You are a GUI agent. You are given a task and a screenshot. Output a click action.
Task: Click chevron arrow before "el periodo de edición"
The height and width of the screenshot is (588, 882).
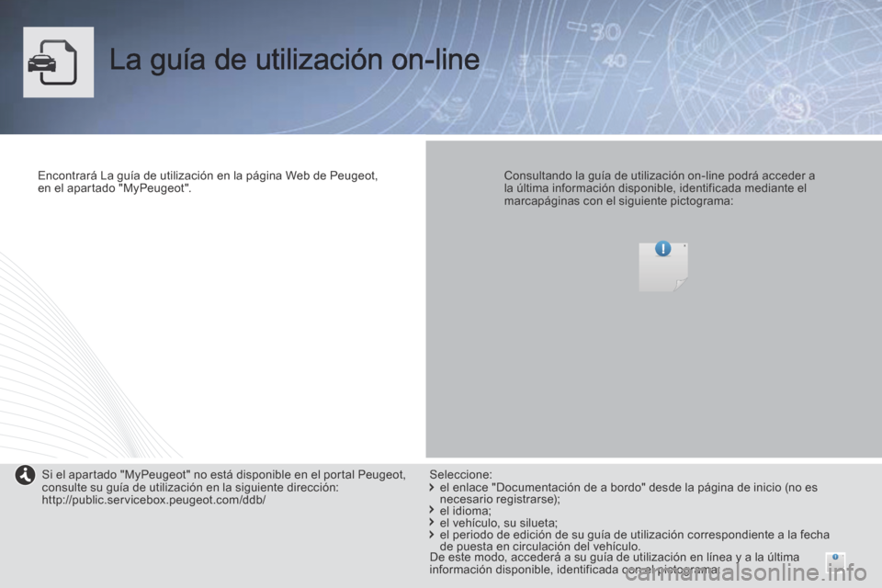tap(432, 535)
